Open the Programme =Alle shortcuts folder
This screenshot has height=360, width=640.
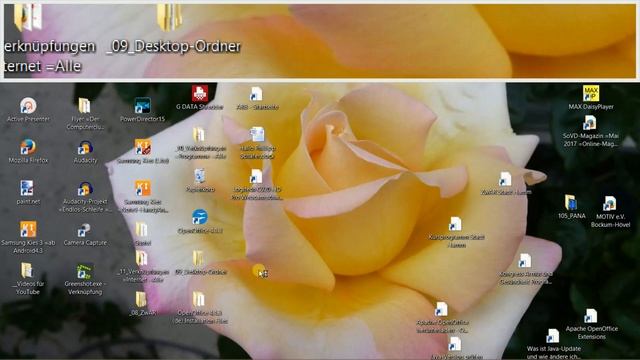199,135
